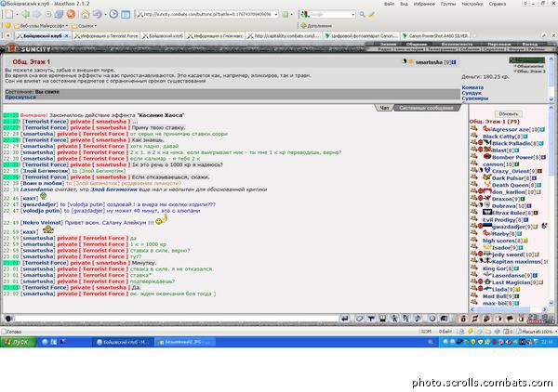Image resolution: width=558 pixels, height=392 pixels.
Task: Expand the Google search box dropdown
Action: 353,15
